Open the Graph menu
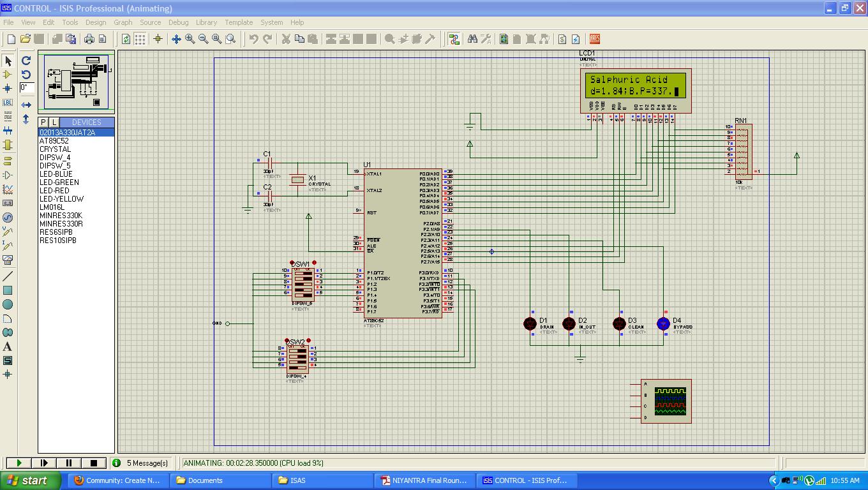 pos(123,22)
